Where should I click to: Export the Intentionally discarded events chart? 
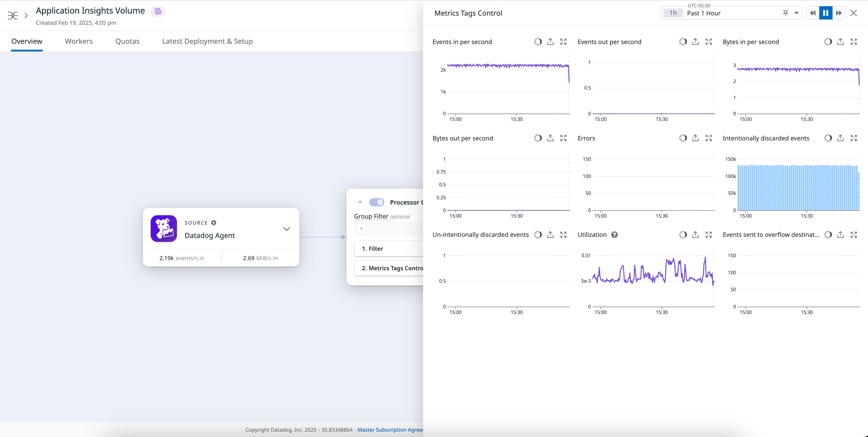pyautogui.click(x=840, y=138)
